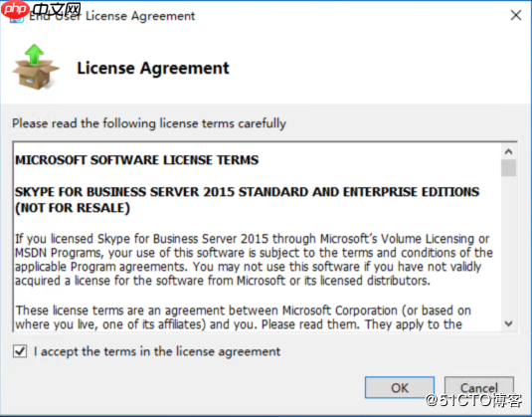Click the license text scrollbar thumb
The image size is (532, 417).
point(508,168)
